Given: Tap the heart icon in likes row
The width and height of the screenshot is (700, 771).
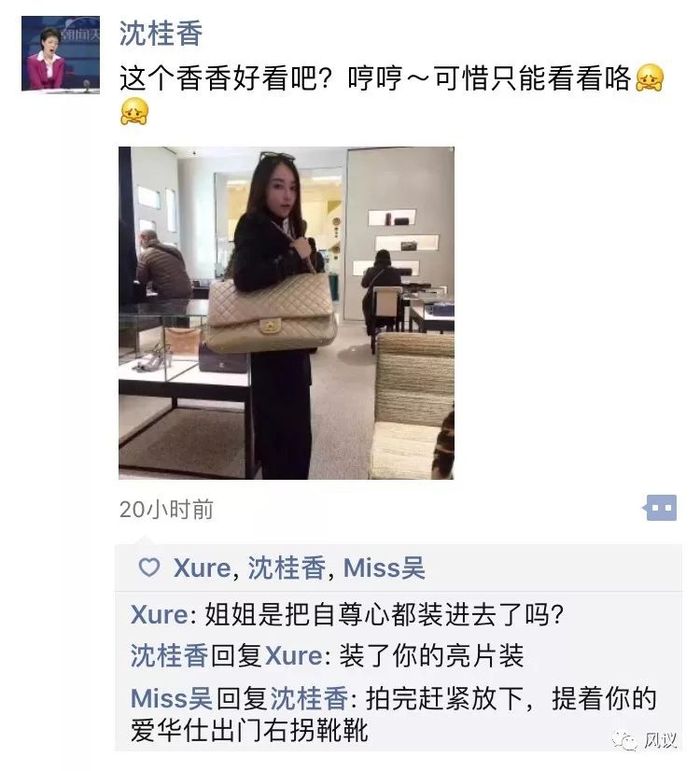Looking at the screenshot, I should click(149, 567).
